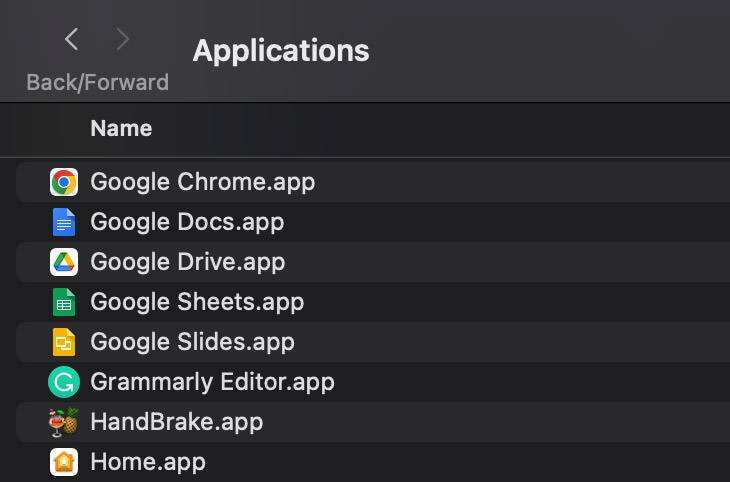Sort by the Name column header
The height and width of the screenshot is (482, 730).
coord(121,128)
